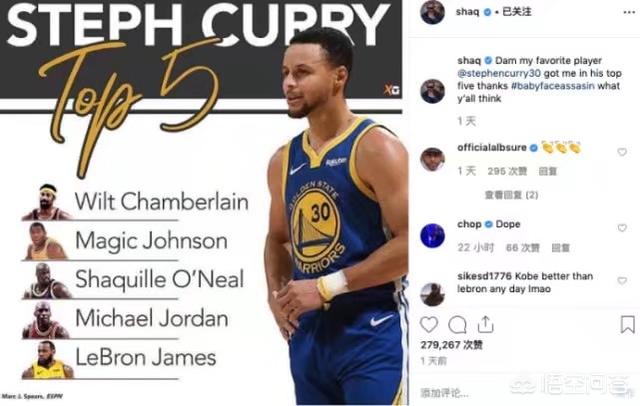The width and height of the screenshot is (640, 406).
Task: Like officialalbsure's comment heart
Action: coord(622,152)
